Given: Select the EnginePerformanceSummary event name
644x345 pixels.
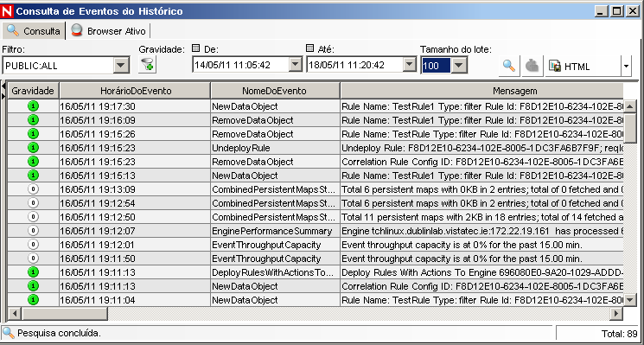Looking at the screenshot, I should [x=275, y=231].
